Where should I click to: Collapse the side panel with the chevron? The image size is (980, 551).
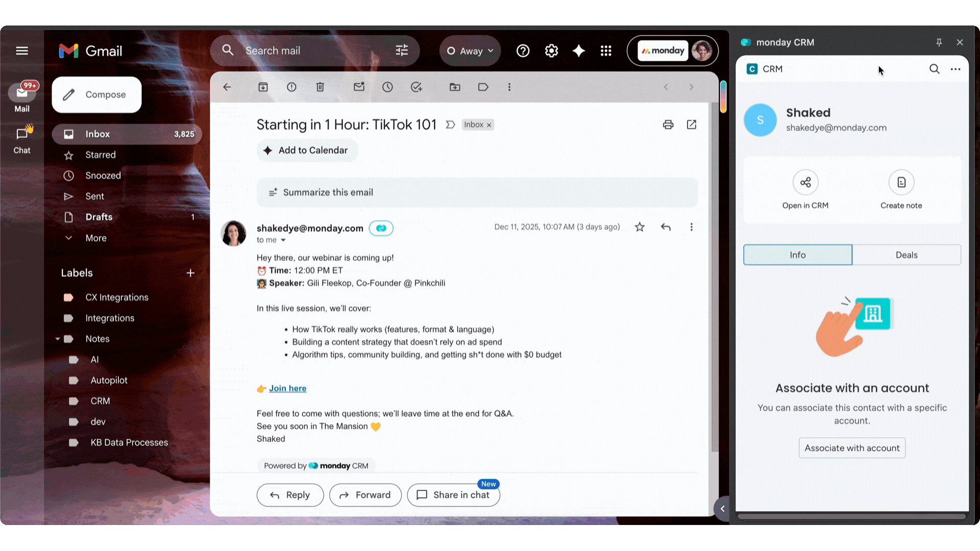click(x=722, y=509)
